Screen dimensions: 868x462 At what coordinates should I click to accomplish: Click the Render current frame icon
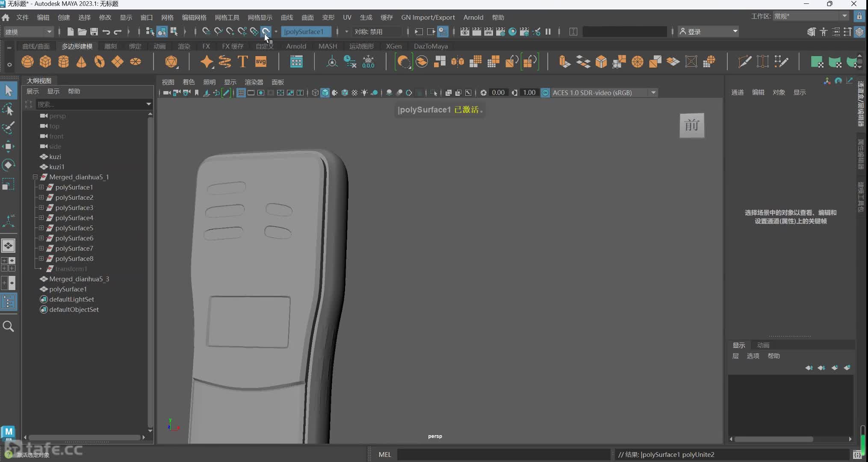[x=476, y=31]
